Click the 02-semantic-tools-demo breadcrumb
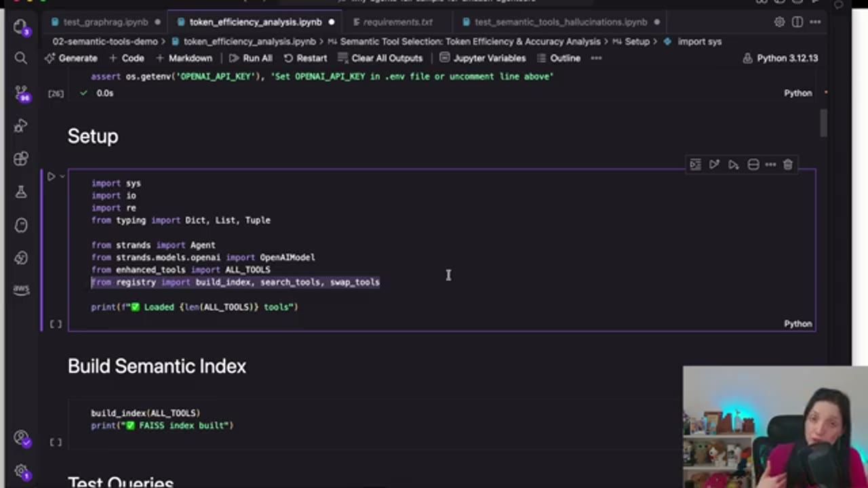The height and width of the screenshot is (488, 868). pos(104,41)
